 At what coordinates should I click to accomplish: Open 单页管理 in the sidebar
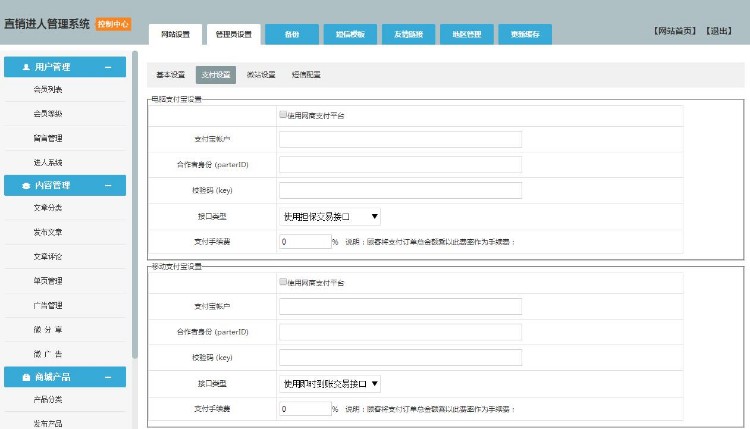[x=48, y=281]
